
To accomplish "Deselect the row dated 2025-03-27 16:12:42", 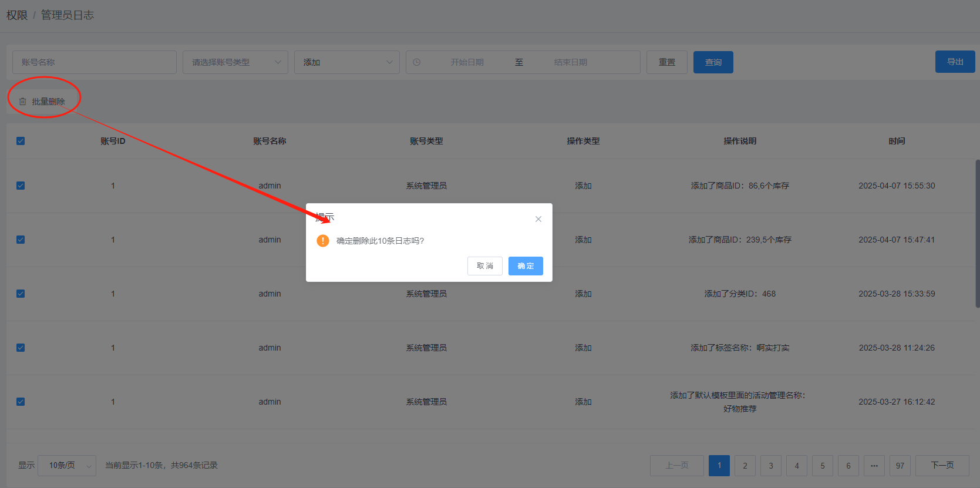I will (x=21, y=402).
